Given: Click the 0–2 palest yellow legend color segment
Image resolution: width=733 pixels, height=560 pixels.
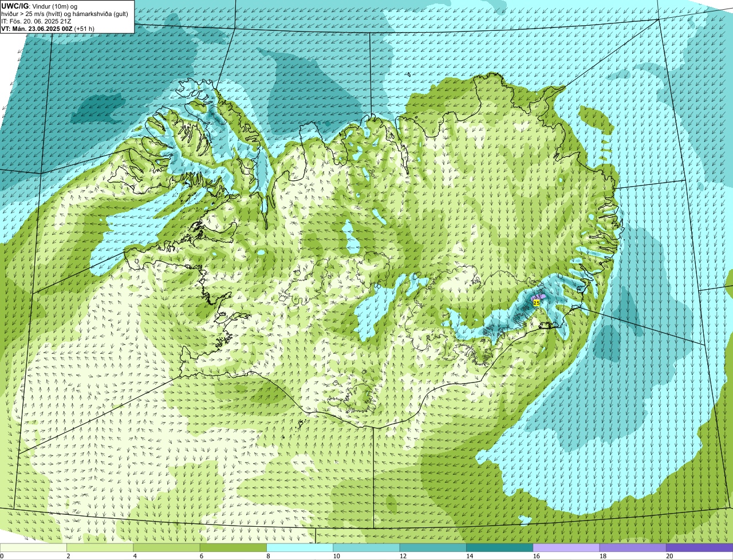Looking at the screenshot, I should click(33, 547).
